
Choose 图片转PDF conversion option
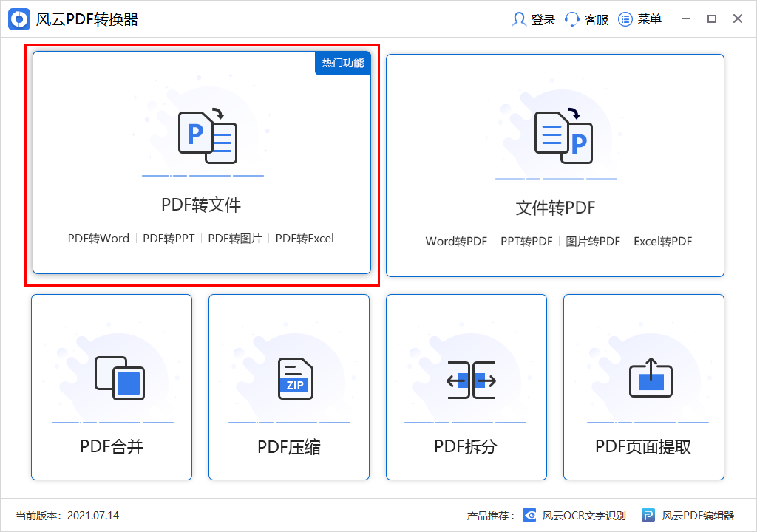tap(593, 242)
